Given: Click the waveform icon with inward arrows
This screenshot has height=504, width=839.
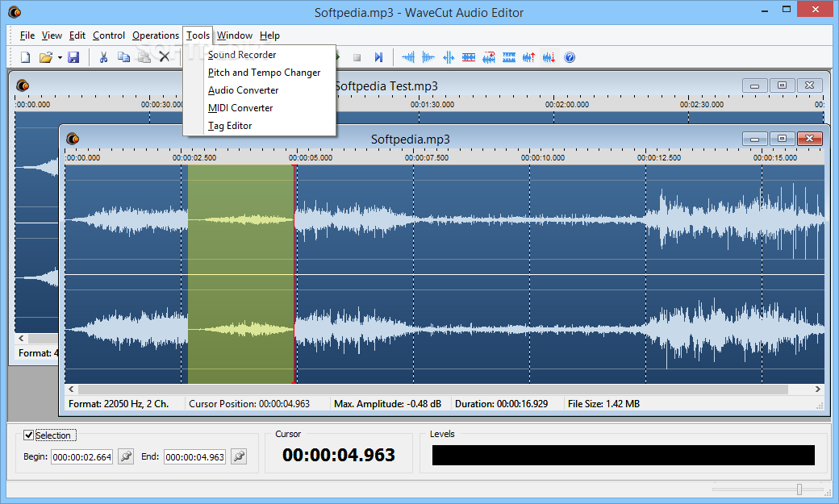Looking at the screenshot, I should (x=449, y=57).
